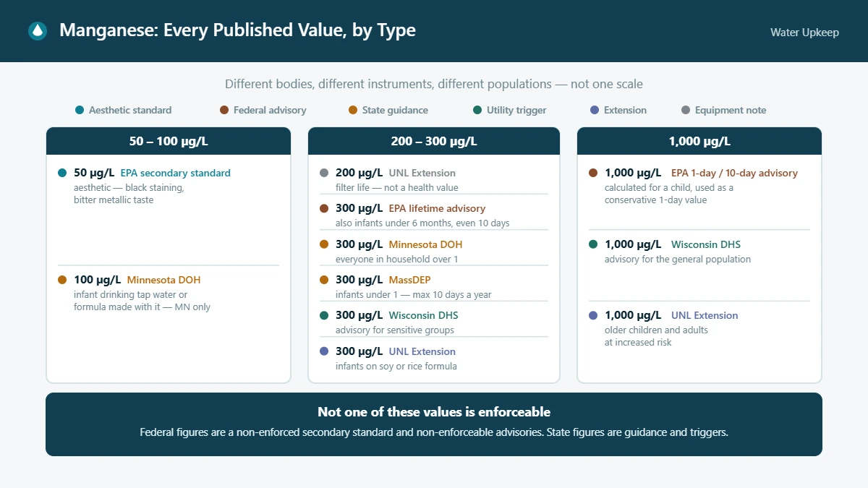Click the dot beside 100 µg/L Minnesota DOH
Image resolution: width=868 pixels, height=488 pixels.
[x=62, y=280]
